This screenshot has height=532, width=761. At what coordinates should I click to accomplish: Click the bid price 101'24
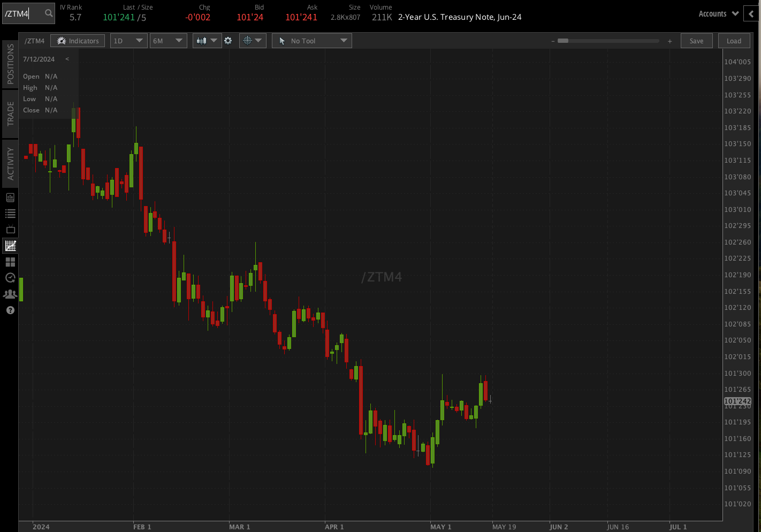coord(250,17)
